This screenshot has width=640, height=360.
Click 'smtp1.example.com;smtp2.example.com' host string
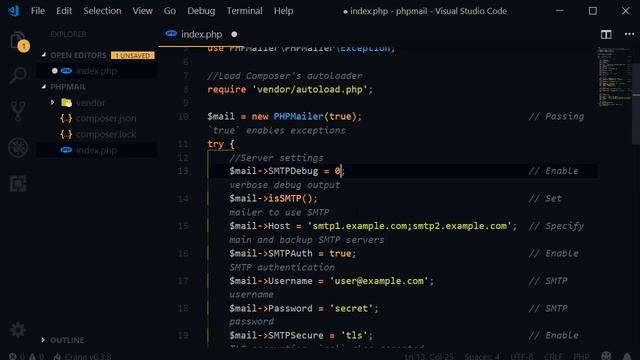pyautogui.click(x=409, y=226)
